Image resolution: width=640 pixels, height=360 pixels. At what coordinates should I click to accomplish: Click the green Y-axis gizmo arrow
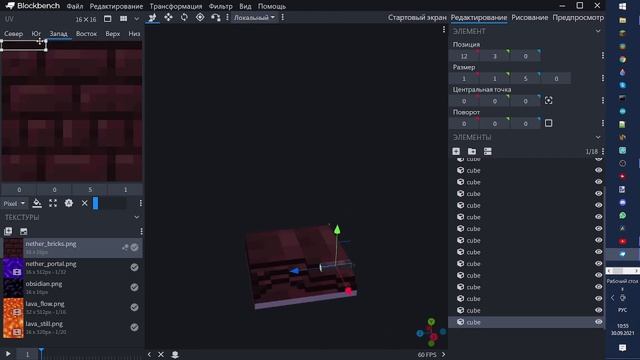[x=337, y=229]
